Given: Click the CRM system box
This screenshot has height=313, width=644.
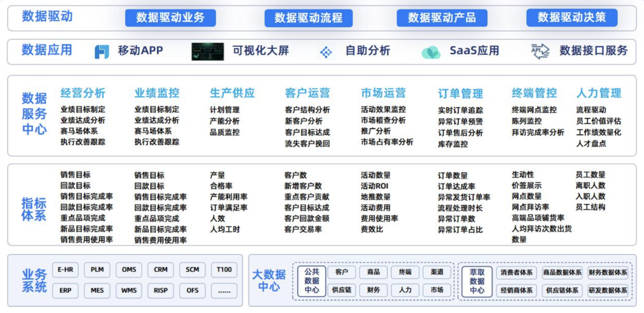Looking at the screenshot, I should [160, 270].
